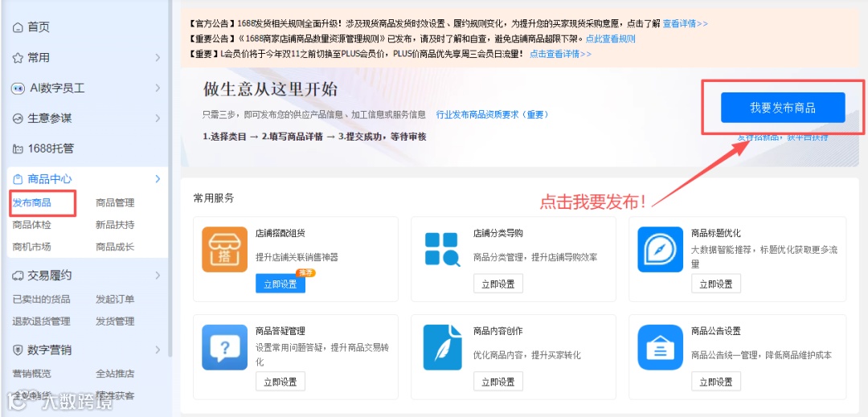
Task: Open 营销概览 in the sidebar
Action: click(x=31, y=374)
